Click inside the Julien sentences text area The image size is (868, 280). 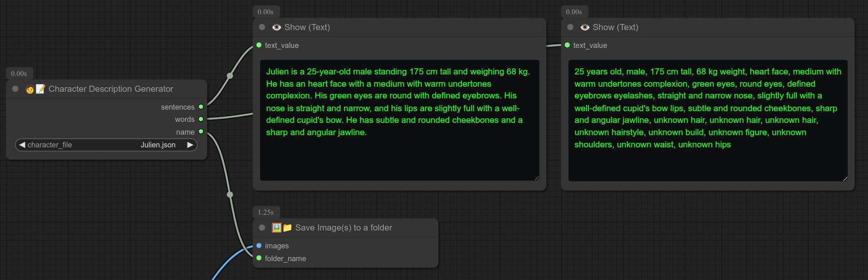(399, 153)
